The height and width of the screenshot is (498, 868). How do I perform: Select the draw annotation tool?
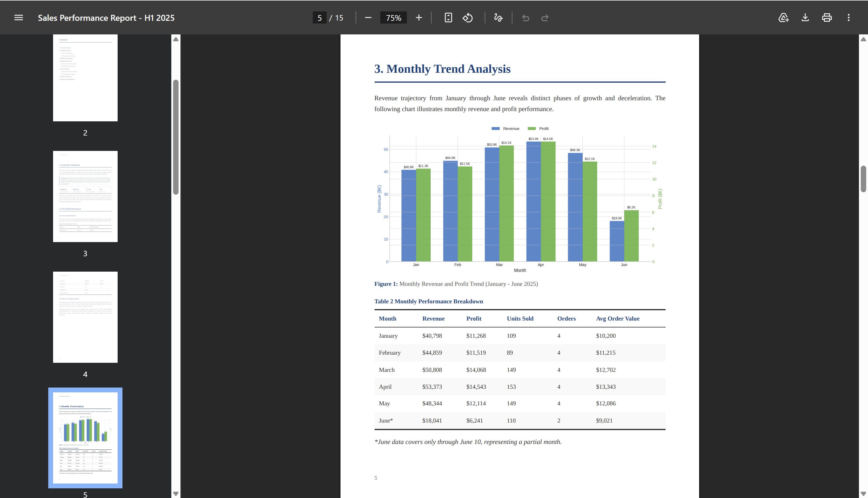point(498,18)
